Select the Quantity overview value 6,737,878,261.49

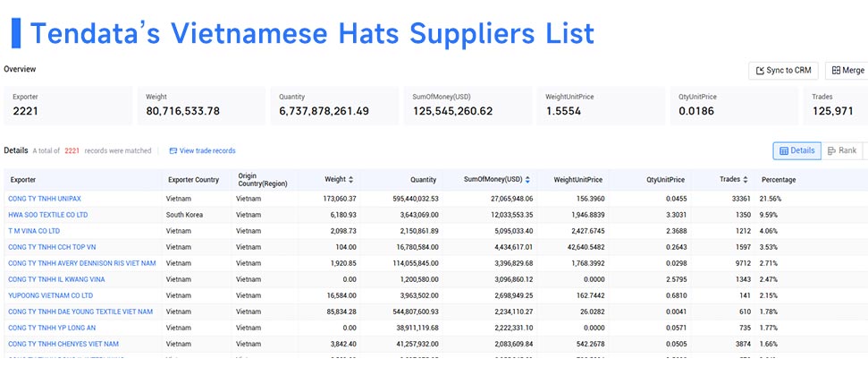point(324,111)
